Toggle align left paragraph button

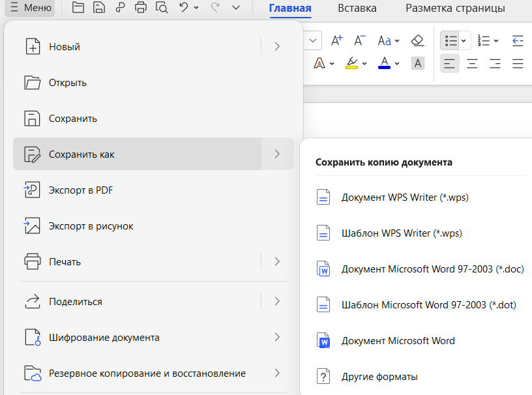pos(450,63)
